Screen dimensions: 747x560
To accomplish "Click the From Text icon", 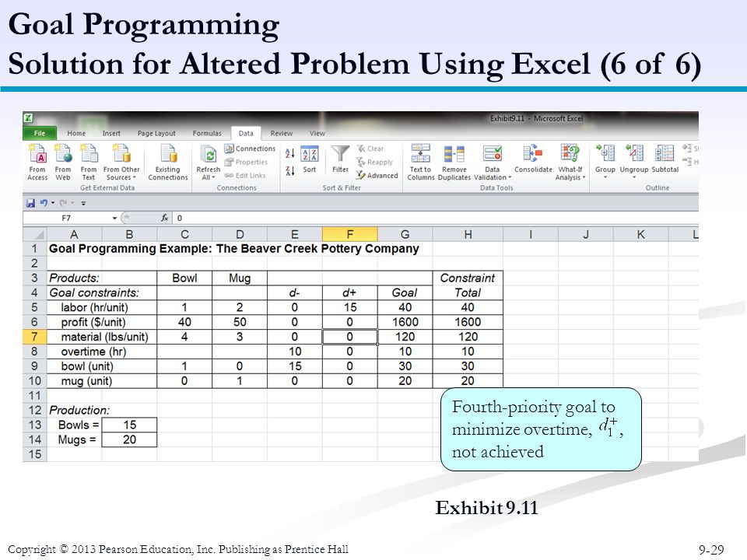I will point(88,163).
